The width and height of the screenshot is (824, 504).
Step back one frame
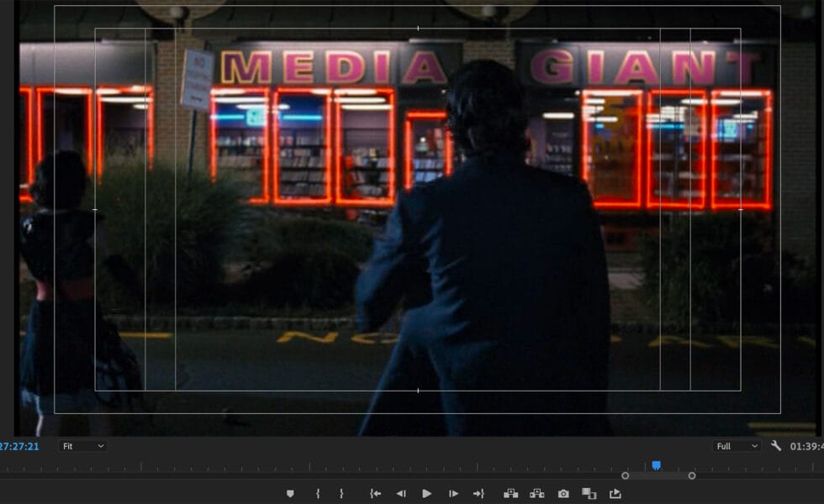(x=401, y=494)
